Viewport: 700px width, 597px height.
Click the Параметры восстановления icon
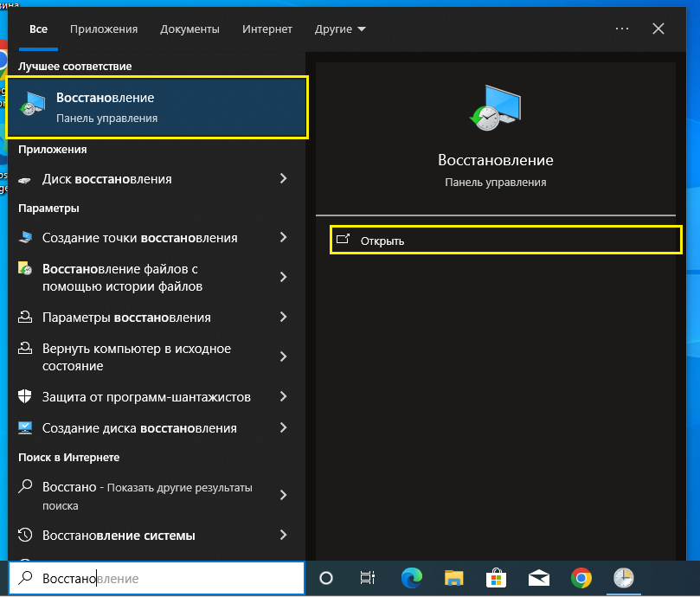point(25,317)
